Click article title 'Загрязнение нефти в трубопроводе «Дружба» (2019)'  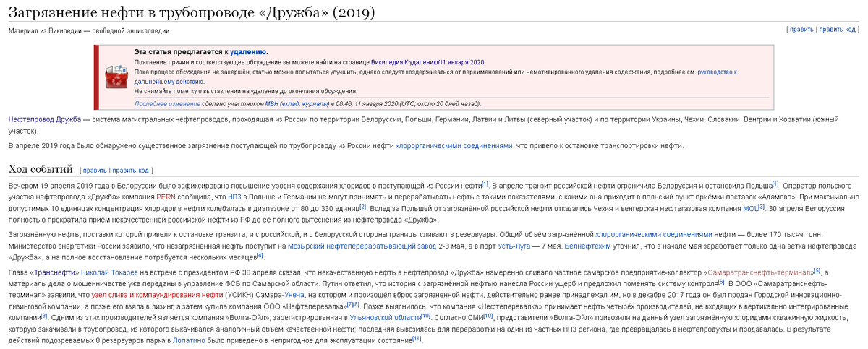coord(191,12)
